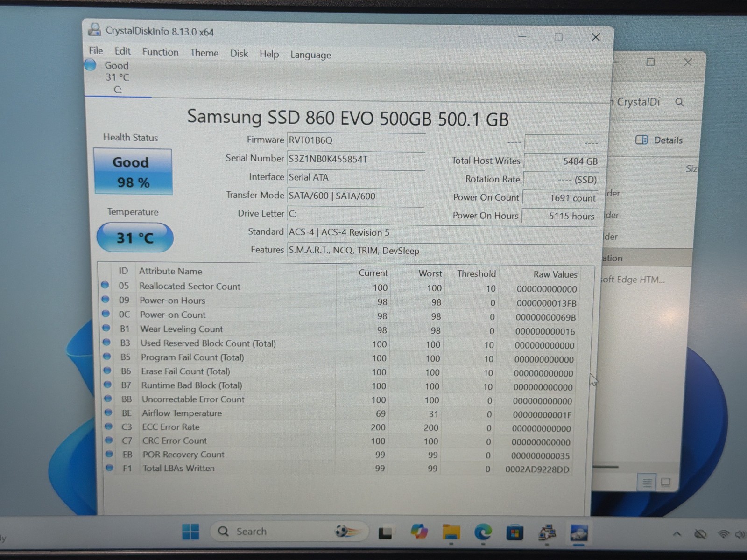Open File Explorer from taskbar
The height and width of the screenshot is (560, 747).
pyautogui.click(x=451, y=532)
